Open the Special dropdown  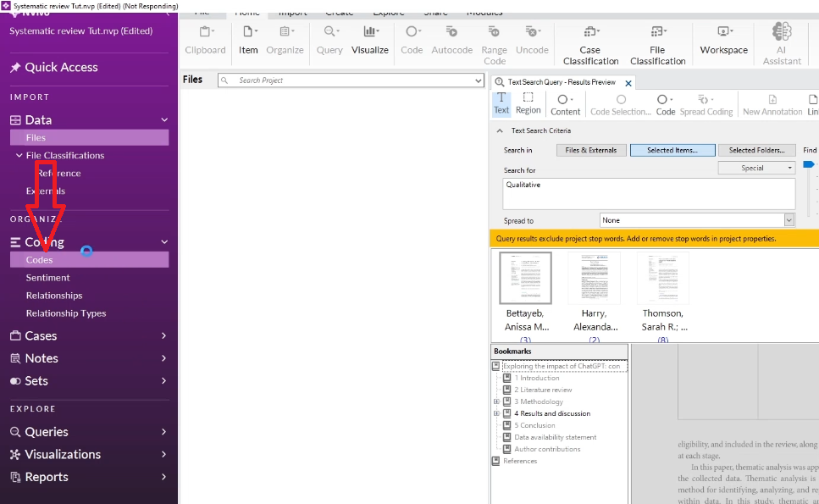[x=757, y=168]
